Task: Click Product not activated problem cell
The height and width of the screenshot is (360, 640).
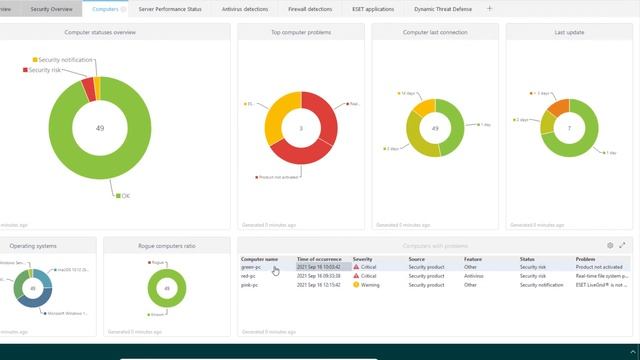Action: [599, 267]
